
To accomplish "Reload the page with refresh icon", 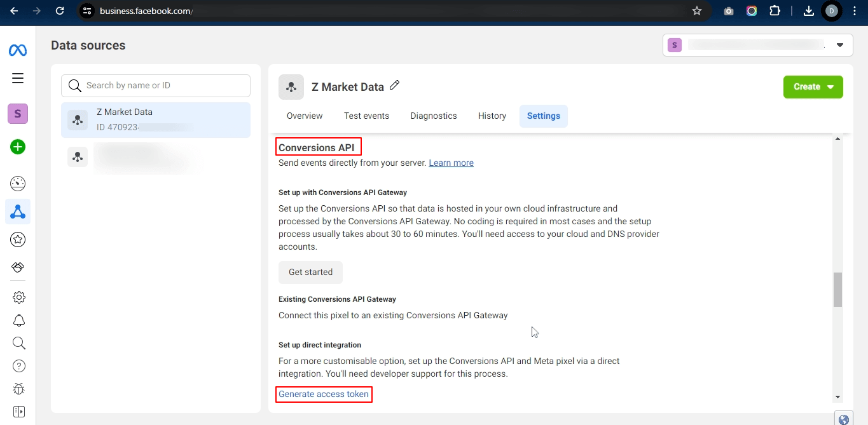I will pyautogui.click(x=60, y=11).
